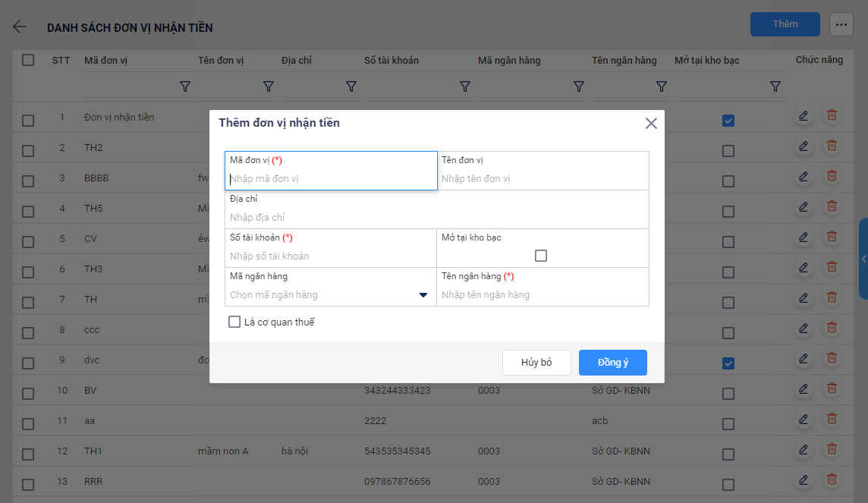Focus the Nhập mã đơn vị field
Image resolution: width=868 pixels, height=503 pixels.
coord(331,179)
